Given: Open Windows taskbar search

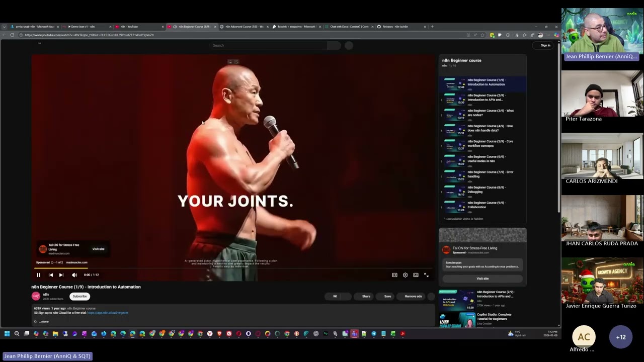Looking at the screenshot, I should click(x=17, y=333).
